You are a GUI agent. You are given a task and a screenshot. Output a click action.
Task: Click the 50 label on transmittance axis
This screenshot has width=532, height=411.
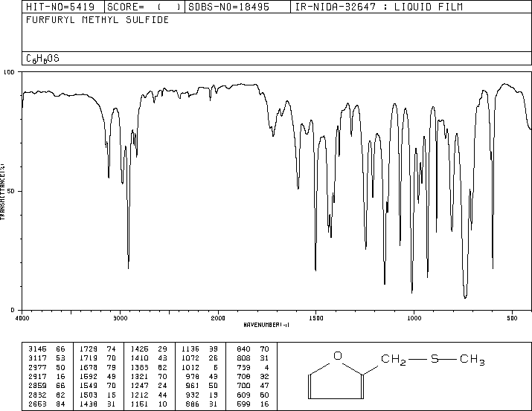(11, 191)
